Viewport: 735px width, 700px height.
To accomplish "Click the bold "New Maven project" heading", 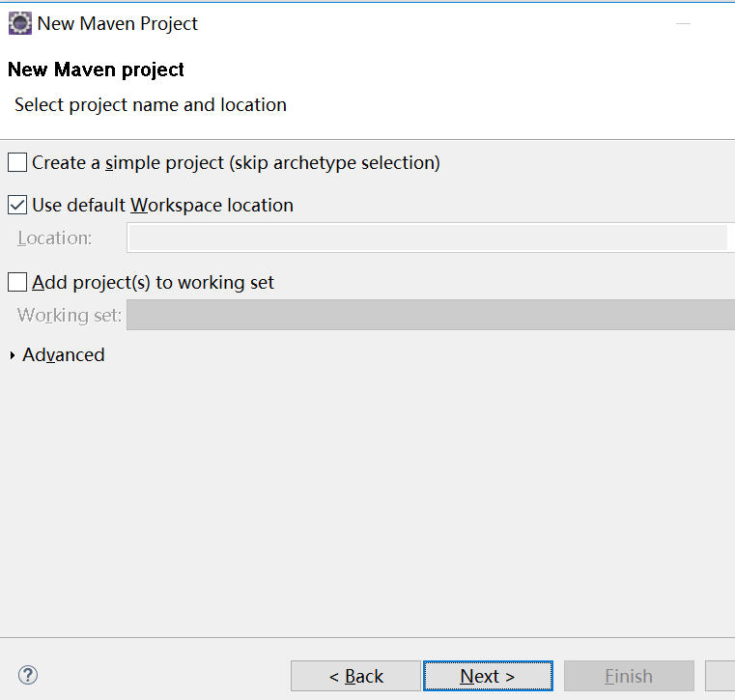I will [x=96, y=70].
